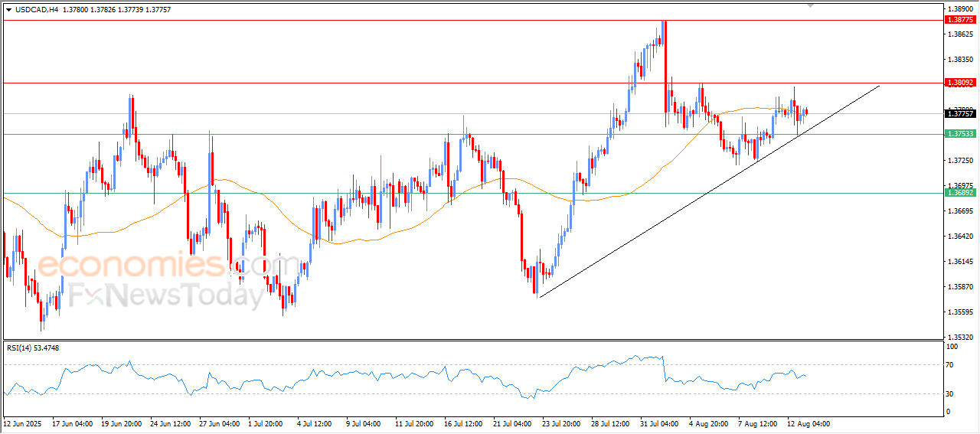This screenshot has width=980, height=434.
Task: Click the RSI scale value 100
Action: tap(953, 347)
